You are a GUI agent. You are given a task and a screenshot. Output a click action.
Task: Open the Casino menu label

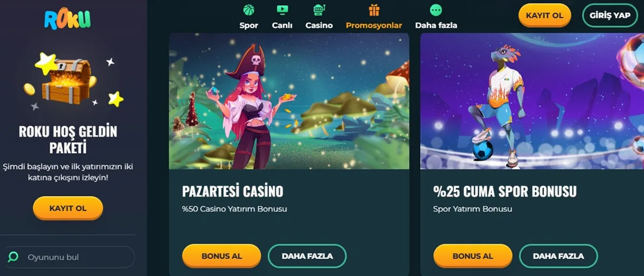click(x=319, y=25)
